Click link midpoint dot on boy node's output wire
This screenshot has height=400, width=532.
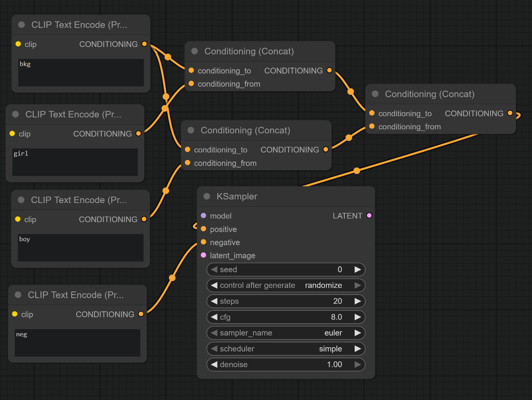click(x=166, y=191)
